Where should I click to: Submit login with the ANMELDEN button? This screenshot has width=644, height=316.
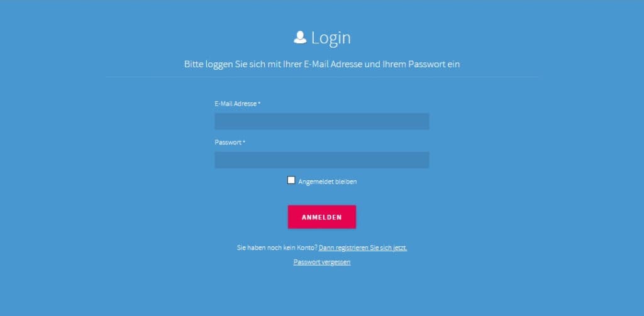click(321, 217)
